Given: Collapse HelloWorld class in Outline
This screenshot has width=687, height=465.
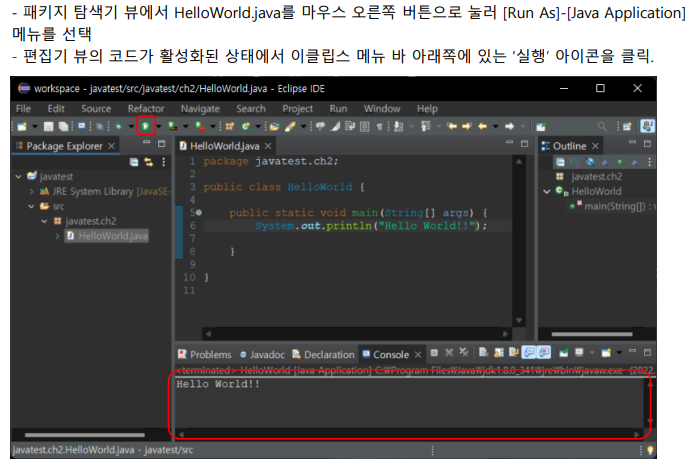Looking at the screenshot, I should [547, 191].
